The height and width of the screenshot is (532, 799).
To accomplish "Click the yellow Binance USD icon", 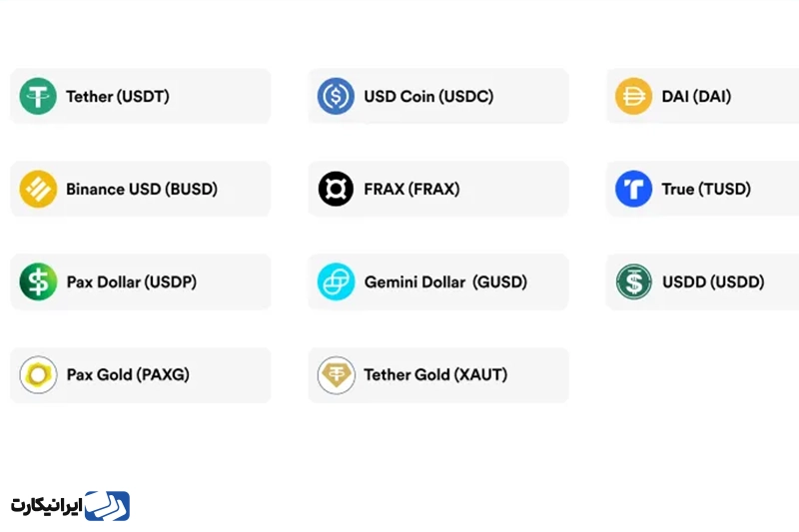I will coord(38,189).
